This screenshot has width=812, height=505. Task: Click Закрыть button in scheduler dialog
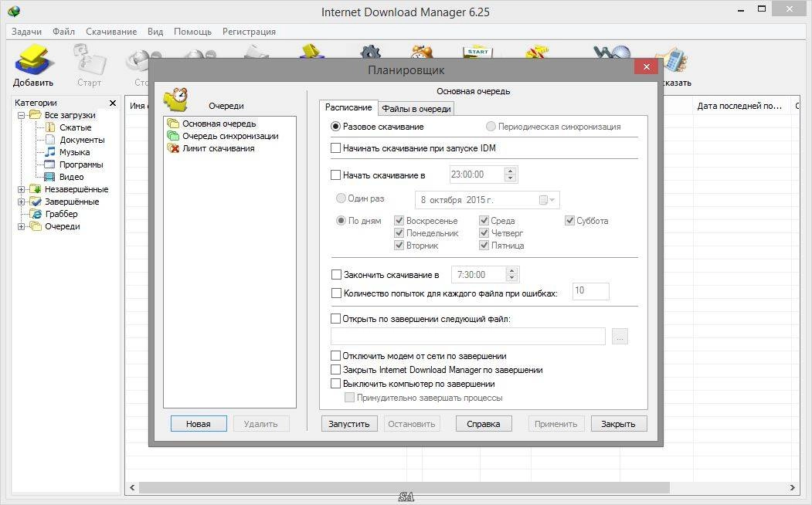click(x=618, y=424)
